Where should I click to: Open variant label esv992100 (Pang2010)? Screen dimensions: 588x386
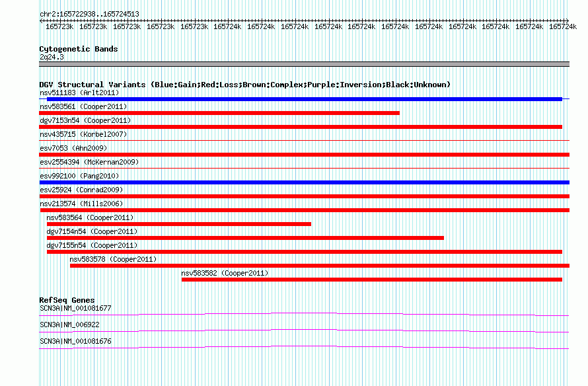[x=79, y=176]
